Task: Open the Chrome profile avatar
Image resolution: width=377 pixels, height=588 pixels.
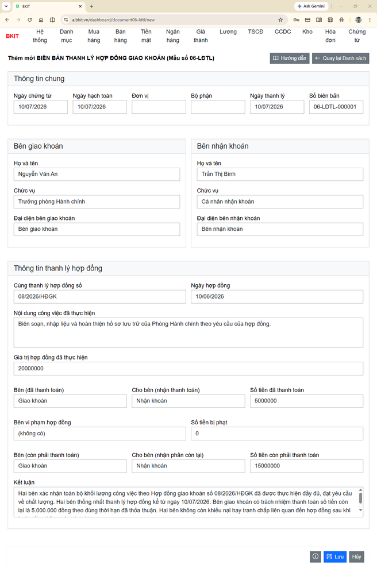Action: pos(359,20)
